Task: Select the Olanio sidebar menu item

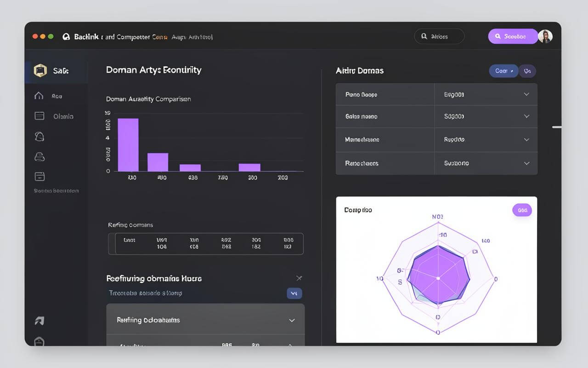Action: [63, 116]
